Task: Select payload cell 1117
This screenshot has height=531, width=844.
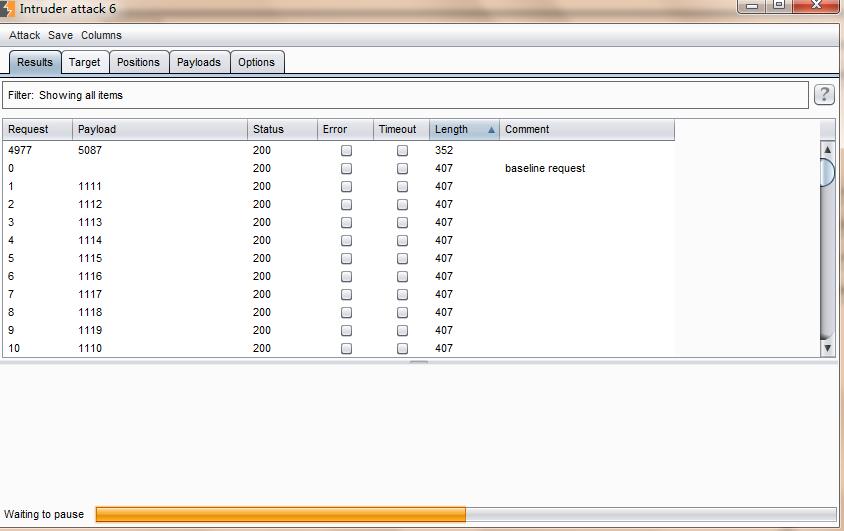Action: coord(90,294)
